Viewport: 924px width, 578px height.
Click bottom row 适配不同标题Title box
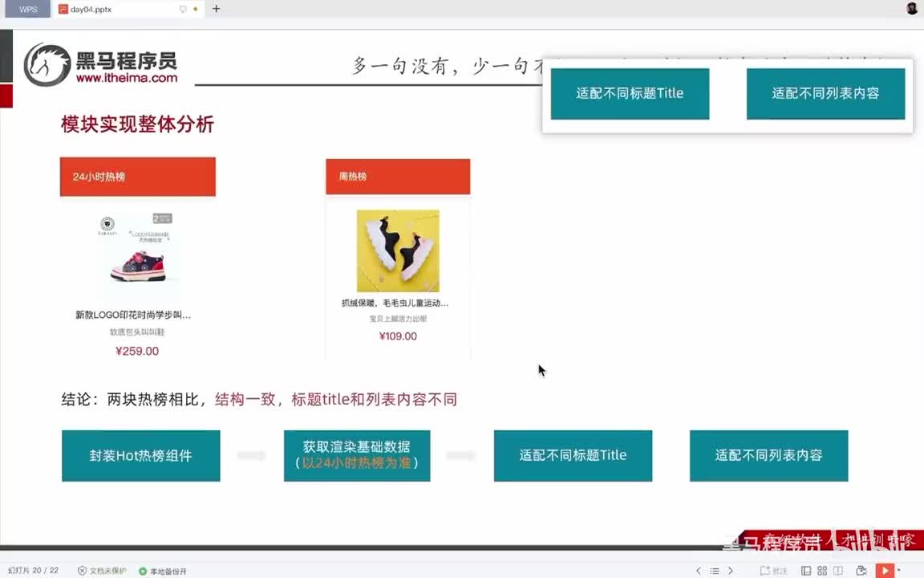[573, 455]
